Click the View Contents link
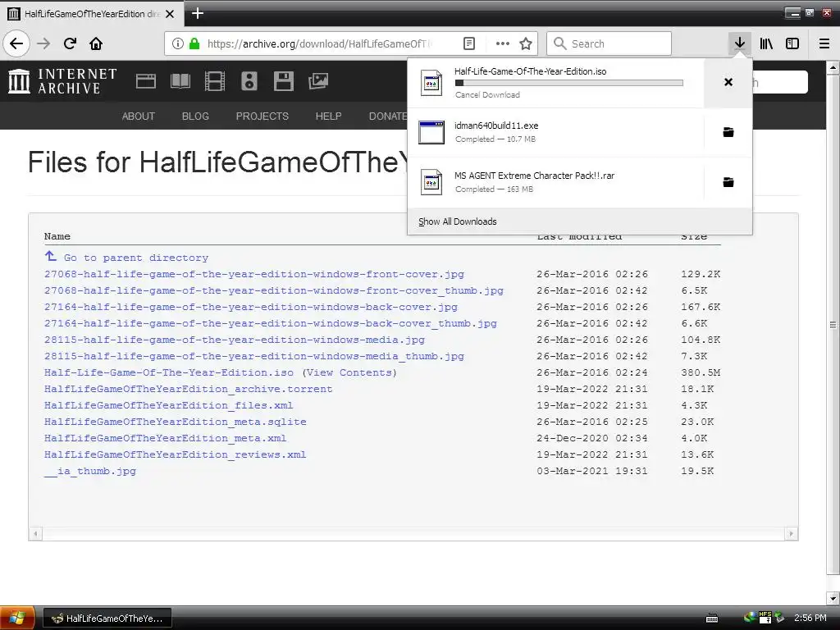This screenshot has width=840, height=630. tap(349, 373)
